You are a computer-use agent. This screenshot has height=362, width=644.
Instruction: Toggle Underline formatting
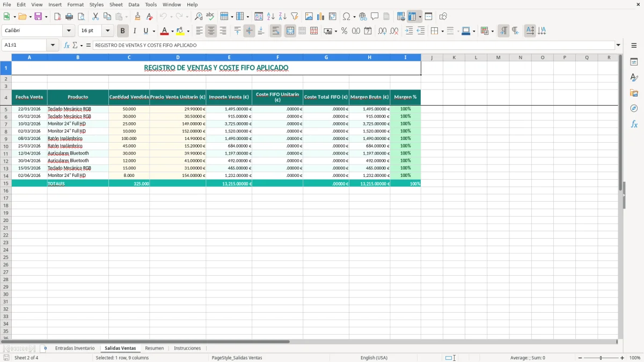[145, 31]
